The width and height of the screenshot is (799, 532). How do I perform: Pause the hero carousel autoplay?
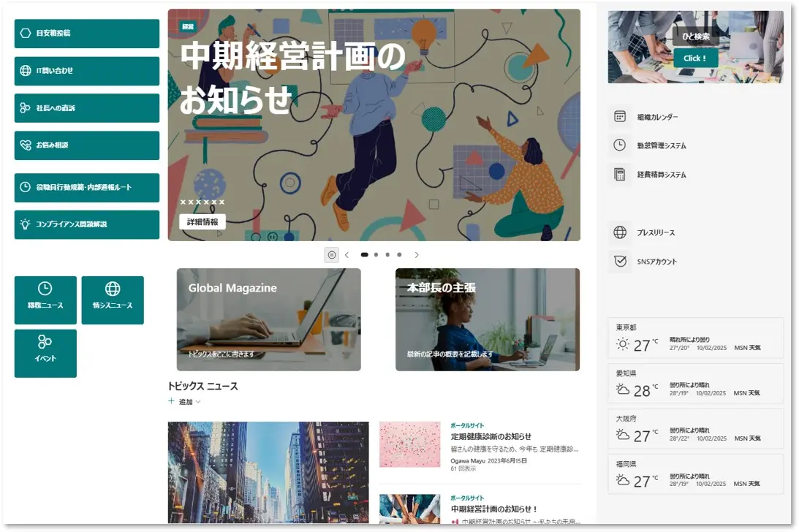[x=332, y=255]
